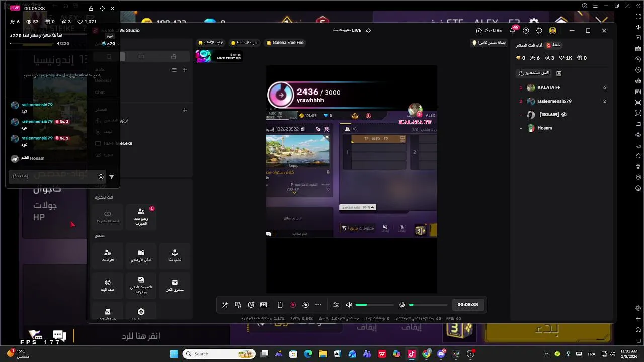Open the profile avatar in title bar
The image size is (644, 362).
tap(552, 31)
